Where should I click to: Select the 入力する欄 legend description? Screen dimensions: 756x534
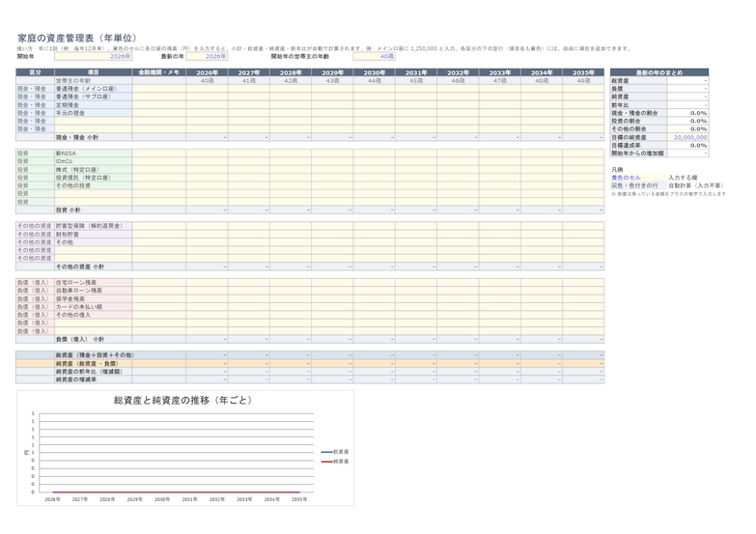click(x=683, y=178)
